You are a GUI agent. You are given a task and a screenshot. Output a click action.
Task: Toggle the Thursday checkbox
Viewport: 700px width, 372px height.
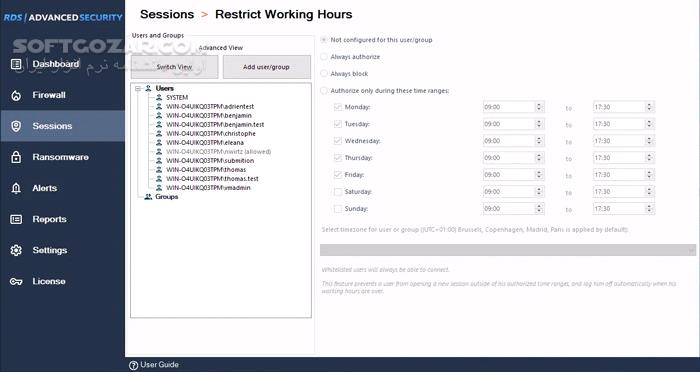338,158
